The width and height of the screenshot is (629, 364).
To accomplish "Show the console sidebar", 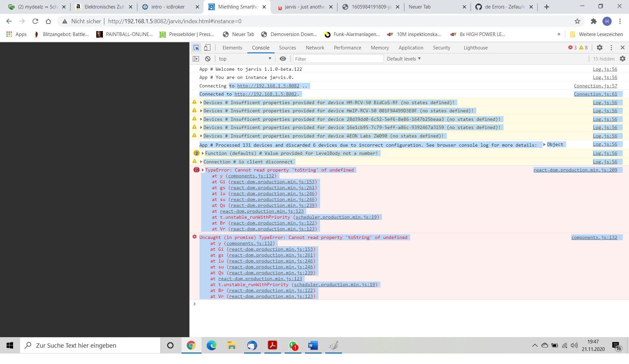I will point(196,59).
